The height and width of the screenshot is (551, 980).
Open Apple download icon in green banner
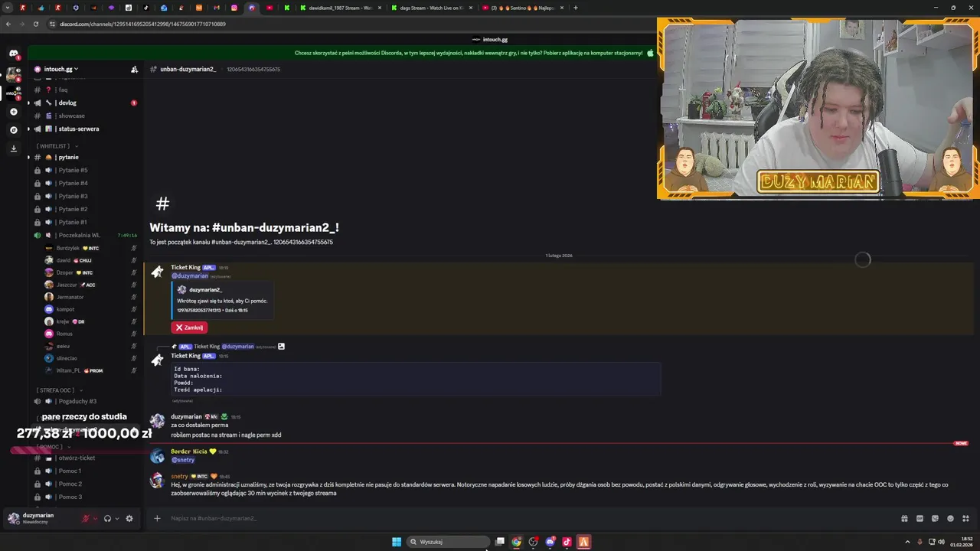point(650,53)
